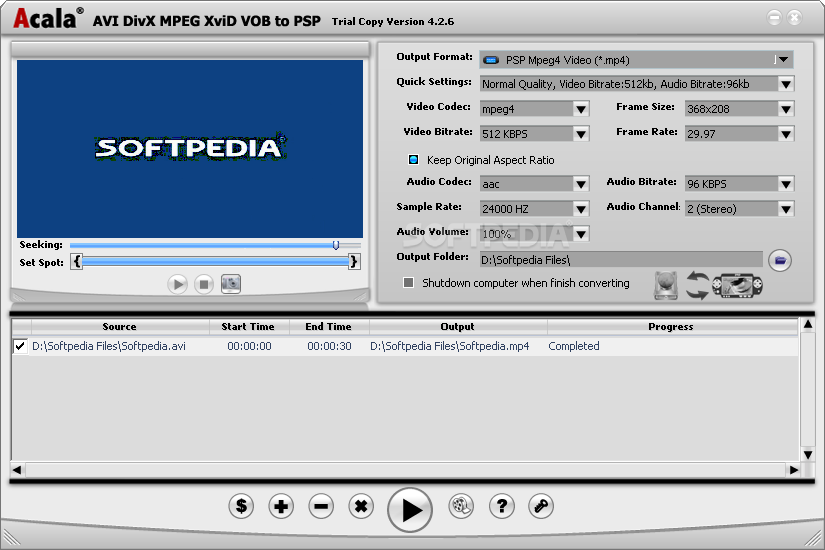Click the End Time column header
This screenshot has width=825, height=550.
329,327
